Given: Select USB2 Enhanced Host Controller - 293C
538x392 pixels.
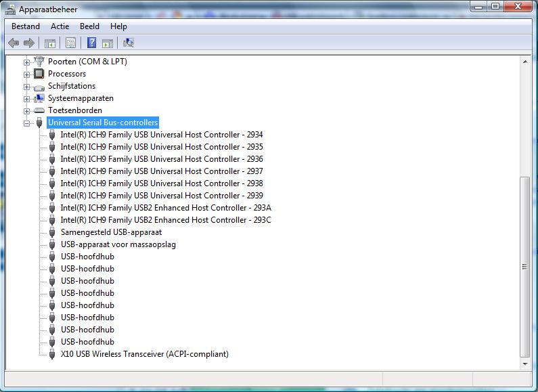Looking at the screenshot, I should point(166,220).
